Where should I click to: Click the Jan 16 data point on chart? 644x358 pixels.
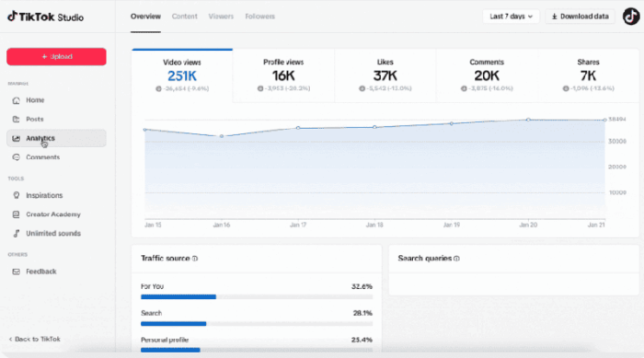click(x=222, y=136)
